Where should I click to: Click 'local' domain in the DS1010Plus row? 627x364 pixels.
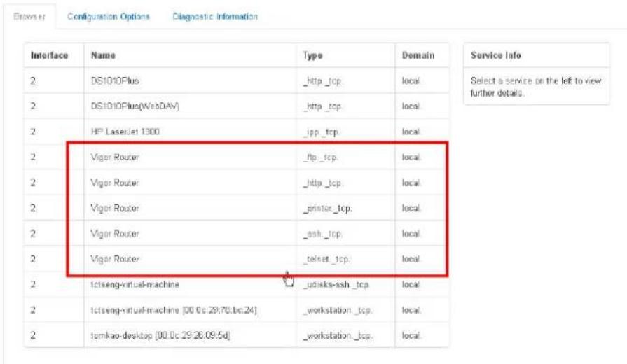click(x=411, y=81)
